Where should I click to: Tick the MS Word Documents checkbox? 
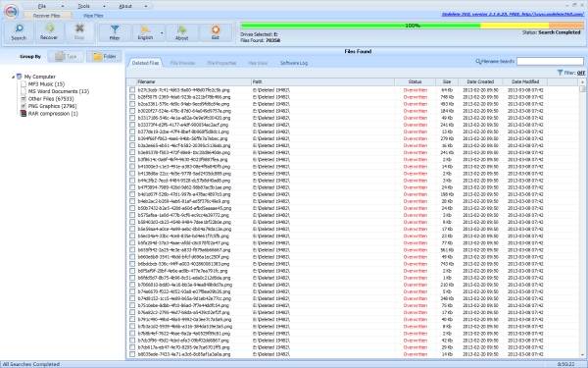(x=24, y=91)
